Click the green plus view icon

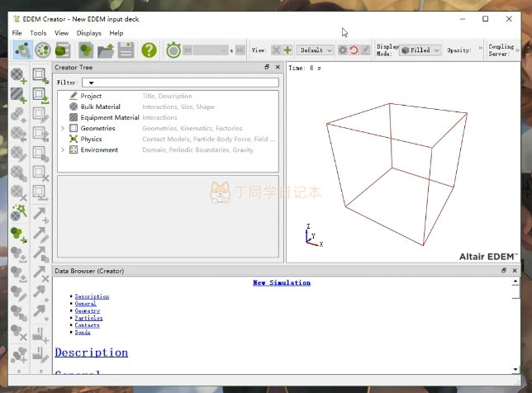287,50
